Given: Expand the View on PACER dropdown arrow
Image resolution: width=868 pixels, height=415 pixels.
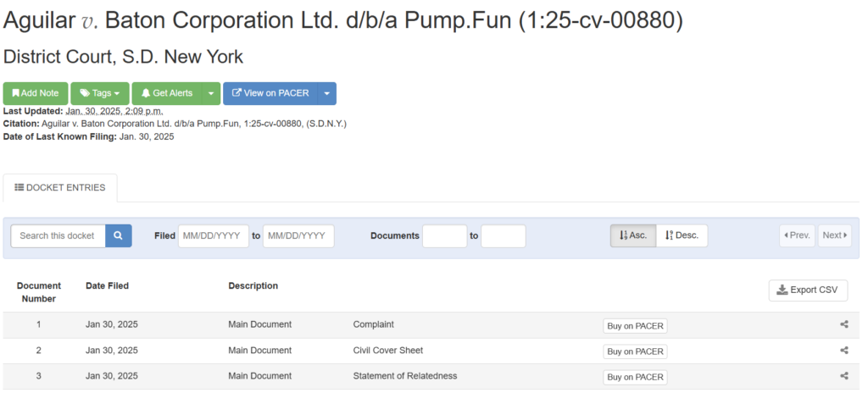Looking at the screenshot, I should [x=327, y=93].
